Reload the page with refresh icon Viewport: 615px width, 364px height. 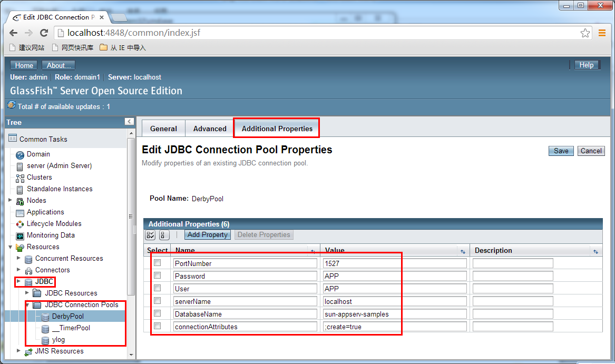[44, 33]
